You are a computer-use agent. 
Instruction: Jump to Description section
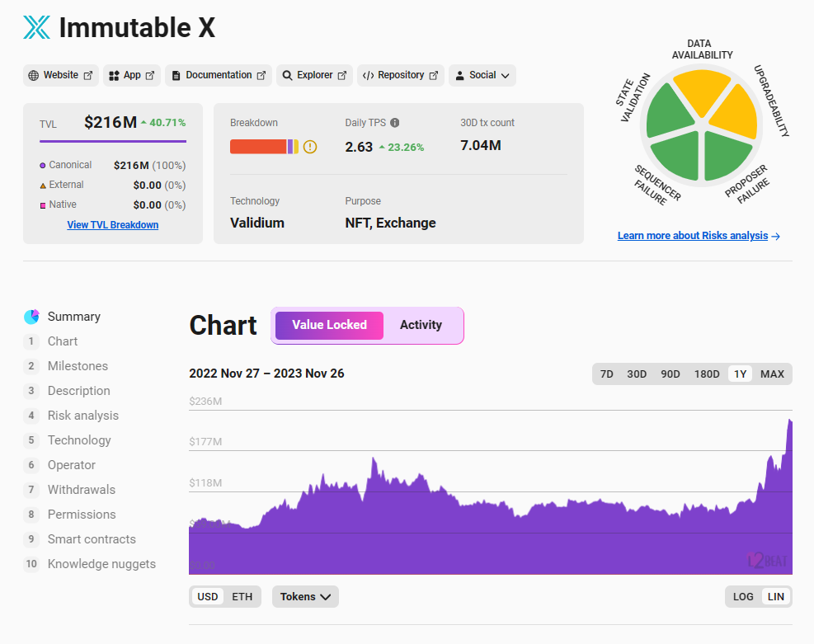pos(67,391)
